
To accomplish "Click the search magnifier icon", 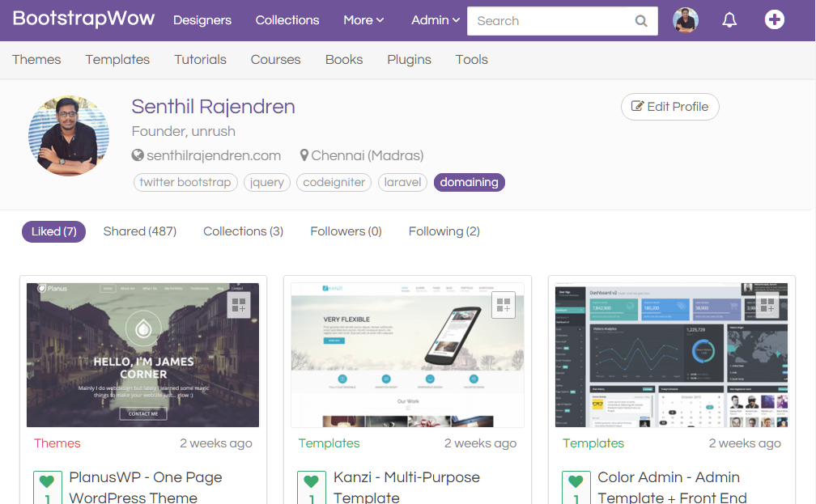I will coord(641,21).
